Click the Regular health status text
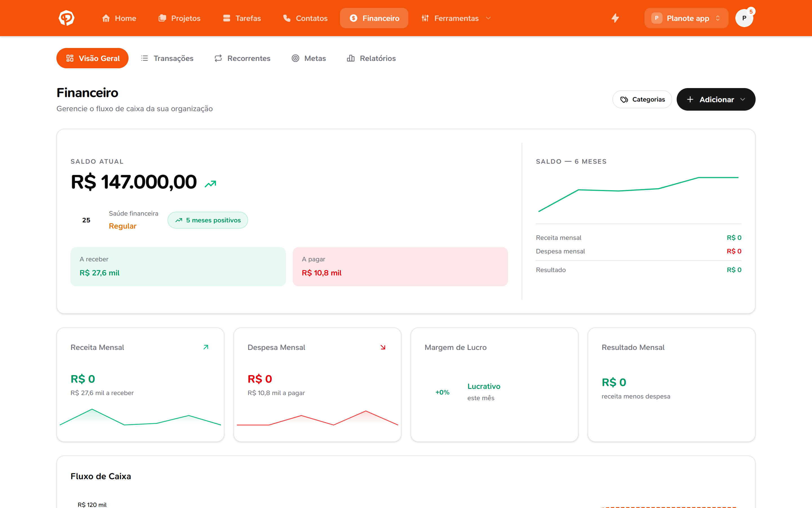The height and width of the screenshot is (508, 812). pyautogui.click(x=122, y=226)
